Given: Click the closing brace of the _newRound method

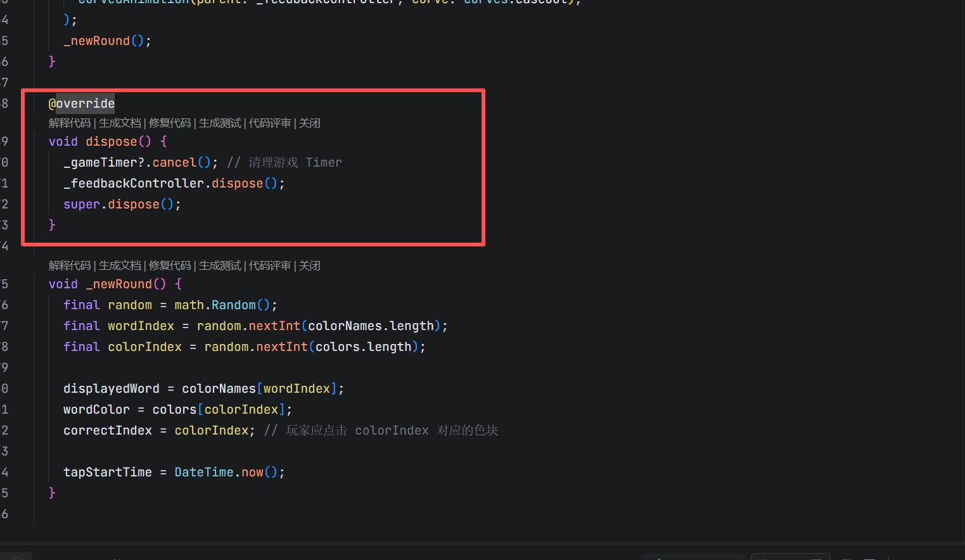Looking at the screenshot, I should [x=52, y=493].
